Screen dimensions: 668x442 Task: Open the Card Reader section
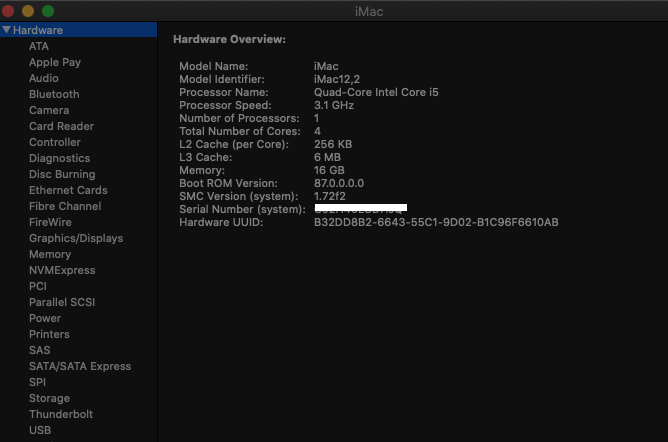61,126
